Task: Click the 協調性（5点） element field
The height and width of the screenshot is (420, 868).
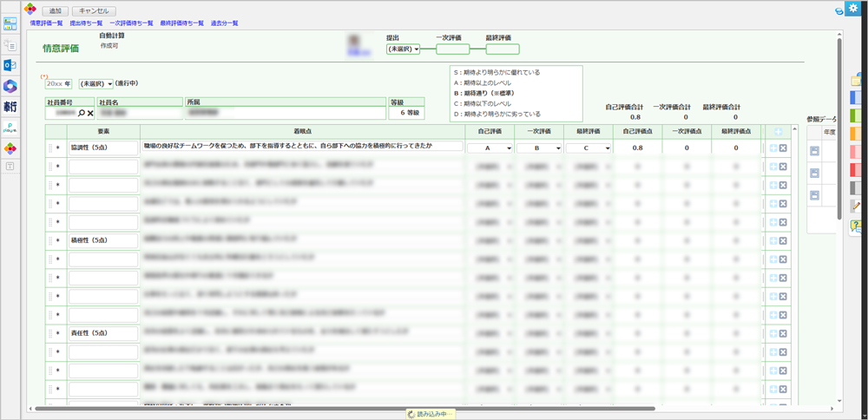Action: [103, 148]
